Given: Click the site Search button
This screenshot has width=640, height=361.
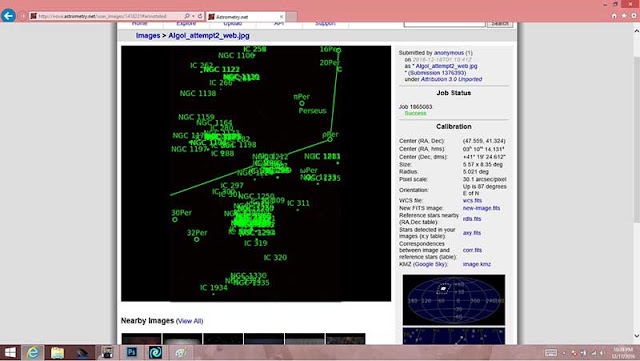Looking at the screenshot, I should click(500, 24).
